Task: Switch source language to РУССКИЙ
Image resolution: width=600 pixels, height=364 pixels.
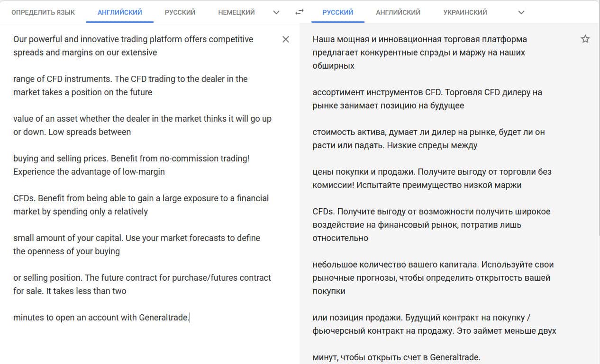Action: 180,12
